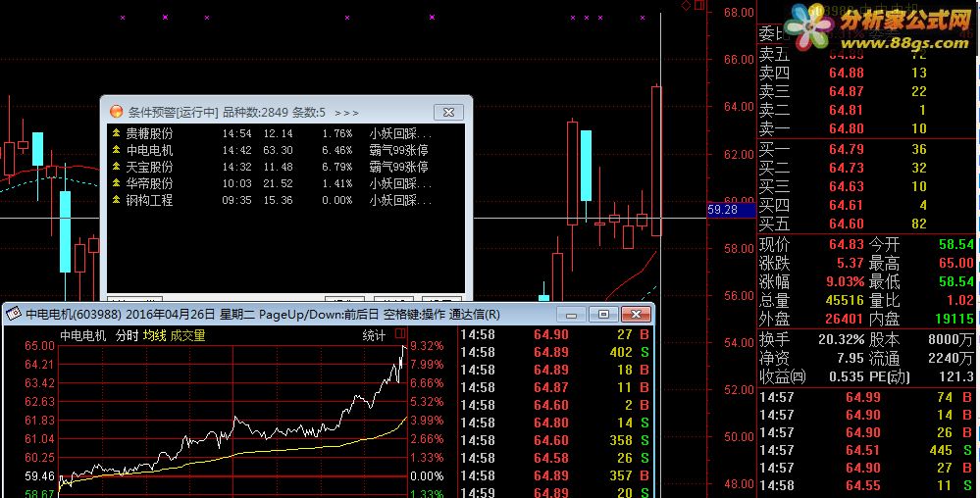Click the red diamond icon above the K-line chart

click(686, 6)
